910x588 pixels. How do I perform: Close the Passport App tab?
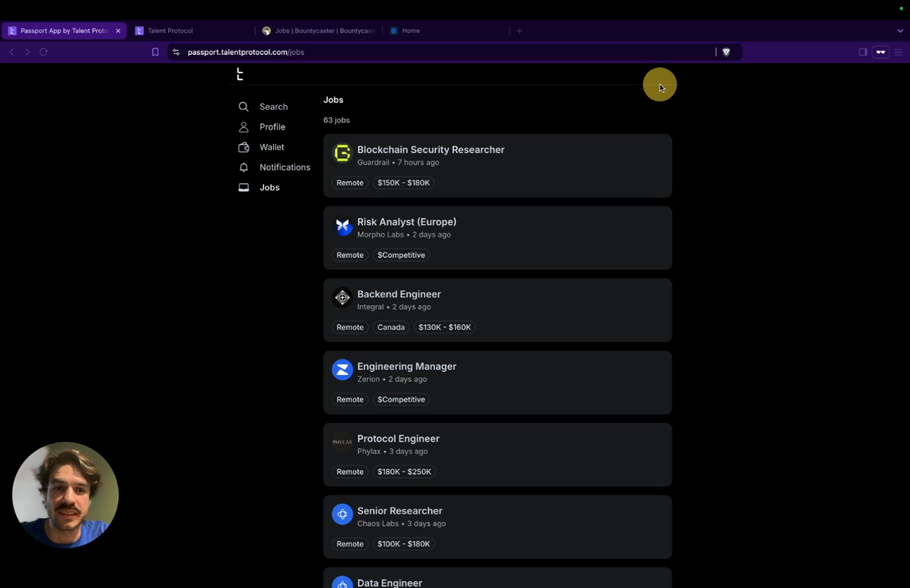118,31
